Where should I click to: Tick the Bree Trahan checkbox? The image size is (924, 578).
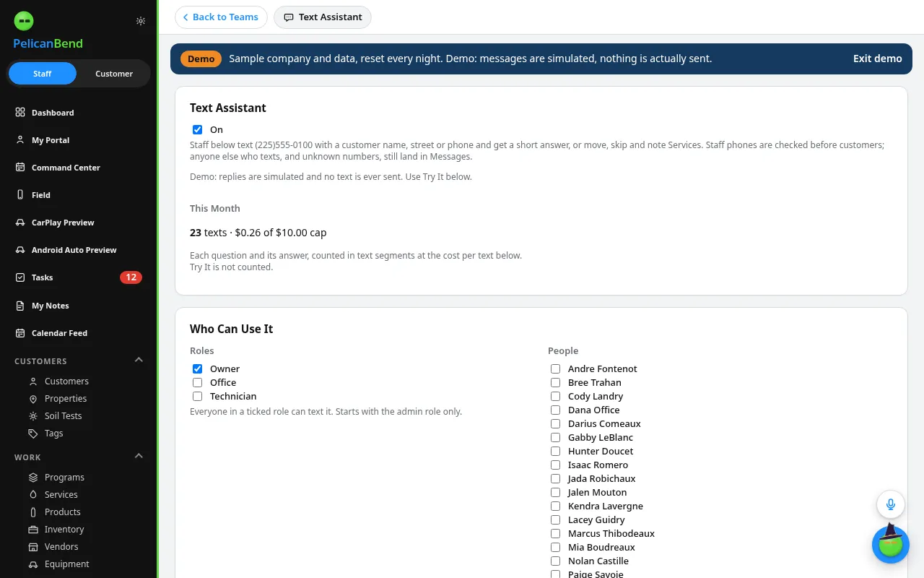coord(555,383)
